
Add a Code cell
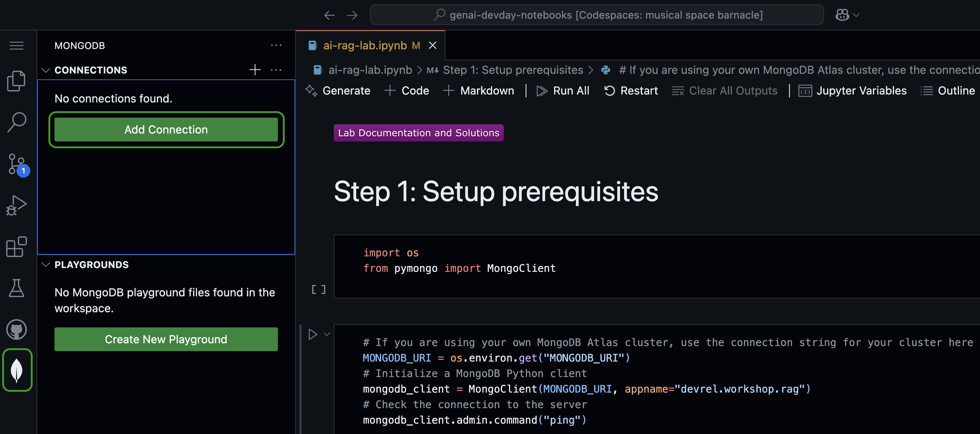[x=407, y=91]
